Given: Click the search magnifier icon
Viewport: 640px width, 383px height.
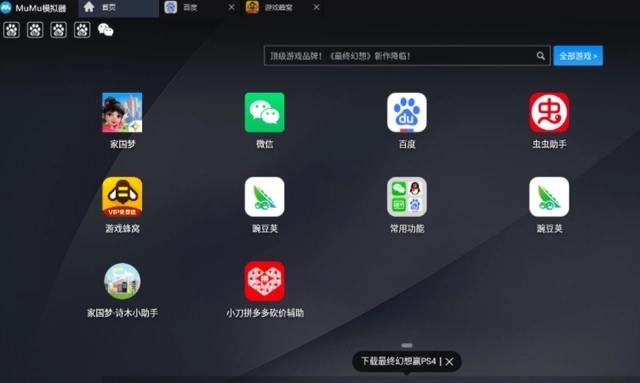Looking at the screenshot, I should pos(540,56).
